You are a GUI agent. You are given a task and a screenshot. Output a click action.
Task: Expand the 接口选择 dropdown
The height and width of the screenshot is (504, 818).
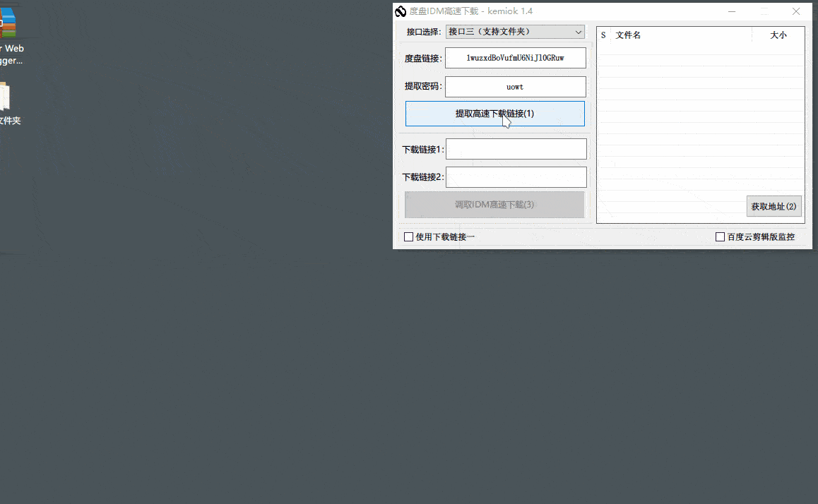(x=515, y=32)
